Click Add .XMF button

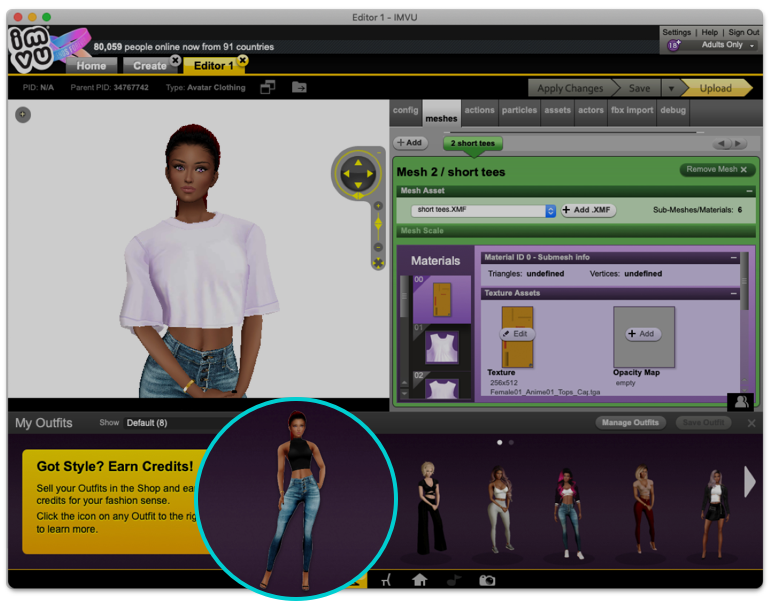point(588,211)
